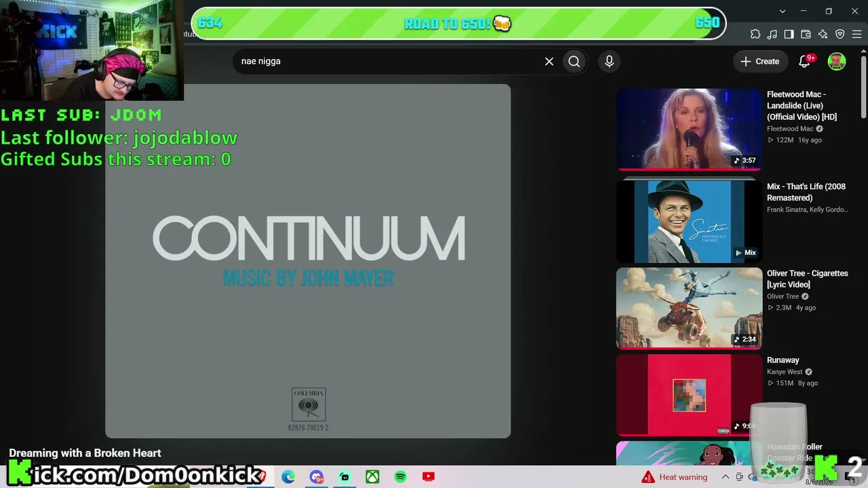
Task: Open the YouTube app in the taskbar
Action: (428, 477)
